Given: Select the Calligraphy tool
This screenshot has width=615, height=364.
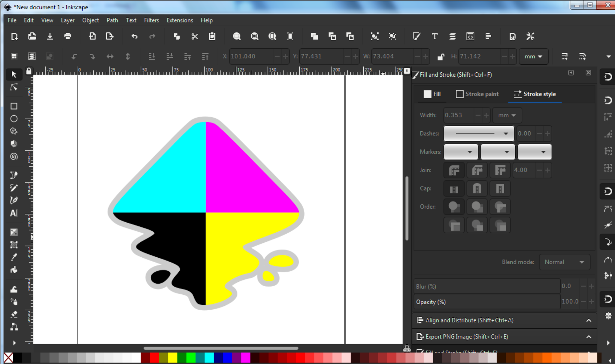Looking at the screenshot, I should point(14,200).
